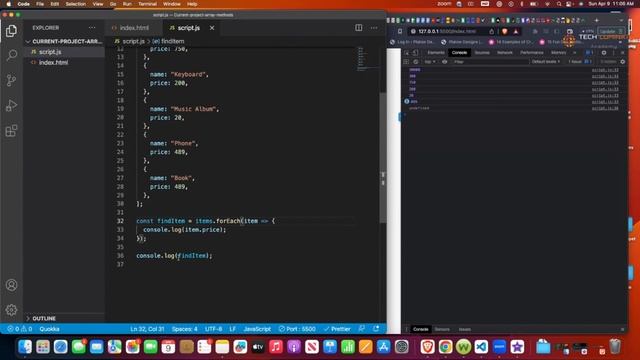The image size is (640, 360).
Task: Open the source link beside undefined in console
Action: 605,108
